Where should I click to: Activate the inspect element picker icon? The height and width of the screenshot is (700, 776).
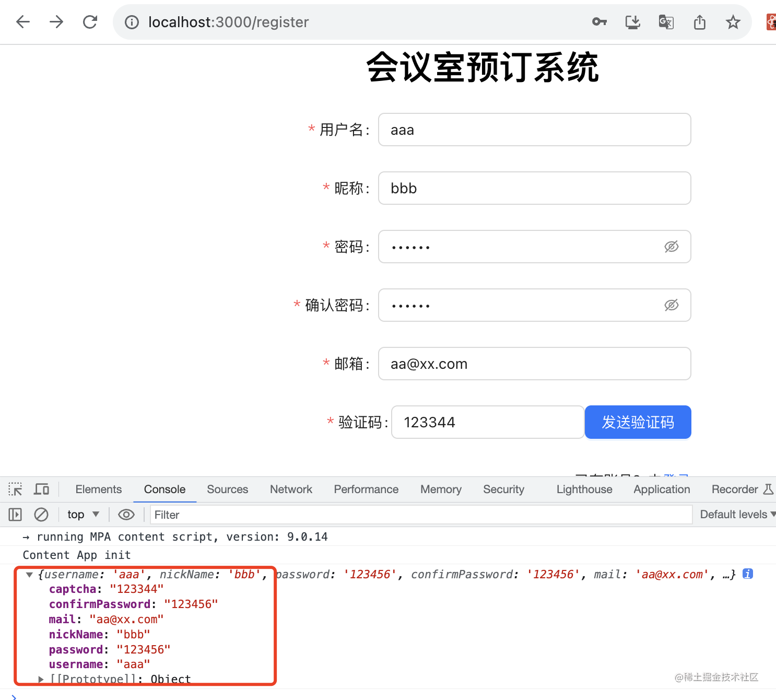(x=15, y=489)
